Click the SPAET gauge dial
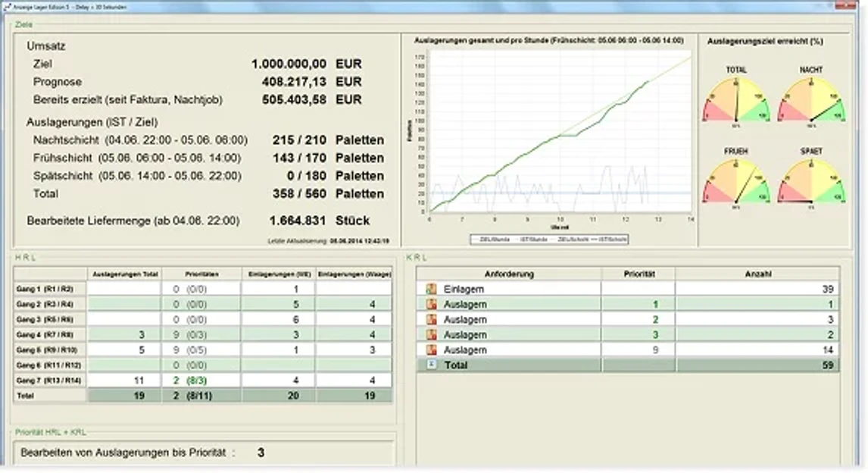868x473 pixels. (811, 181)
